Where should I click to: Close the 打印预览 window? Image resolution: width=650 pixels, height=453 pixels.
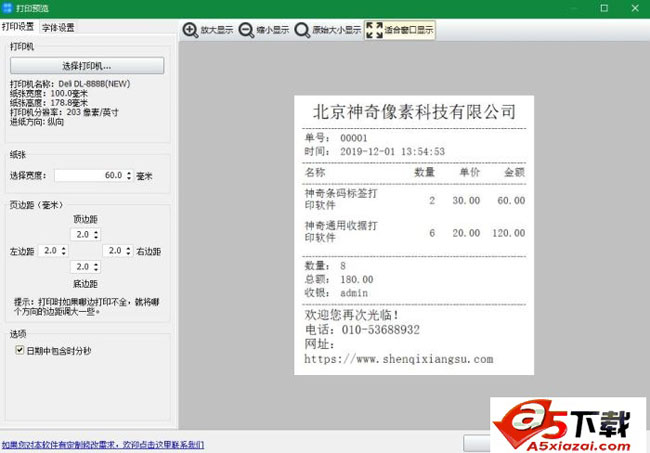click(x=635, y=8)
